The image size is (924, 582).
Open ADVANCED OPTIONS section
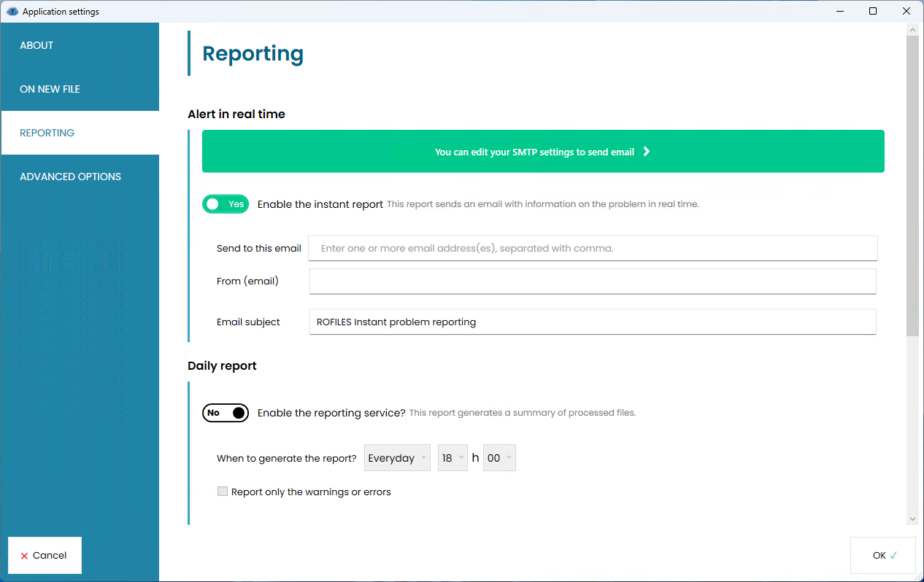[80, 176]
